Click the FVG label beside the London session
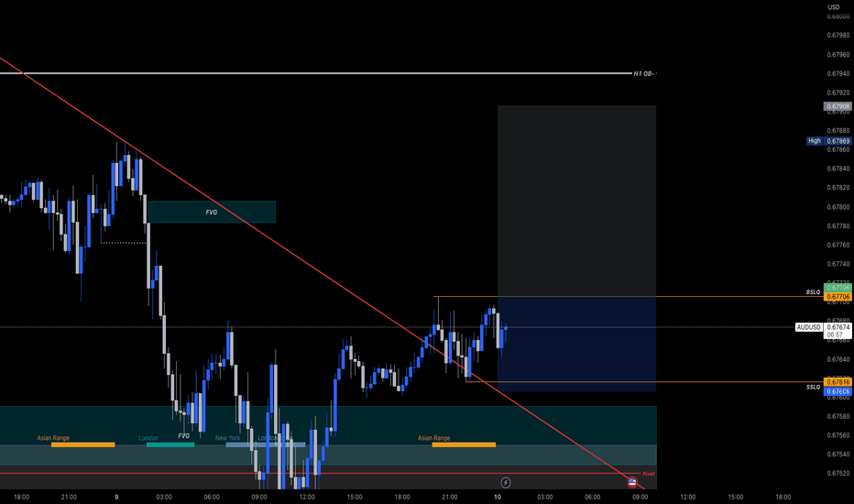This screenshot has height=504, width=854. 183,436
